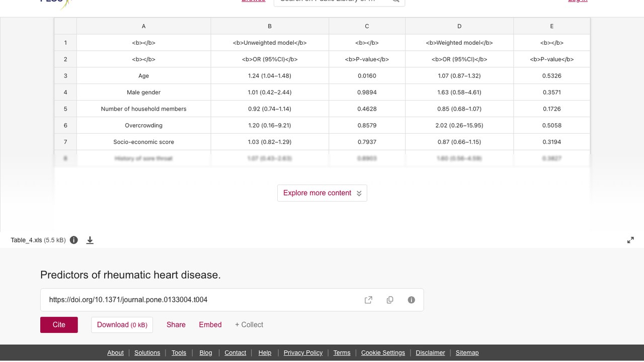Open the Sitemap footer link
The height and width of the screenshot is (362, 644).
(x=467, y=352)
